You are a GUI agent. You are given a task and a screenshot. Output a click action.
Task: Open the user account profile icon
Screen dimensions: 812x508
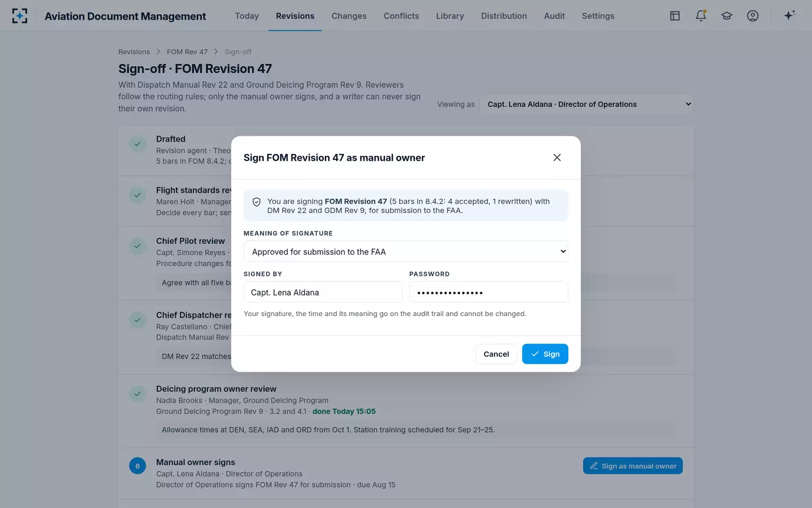753,16
